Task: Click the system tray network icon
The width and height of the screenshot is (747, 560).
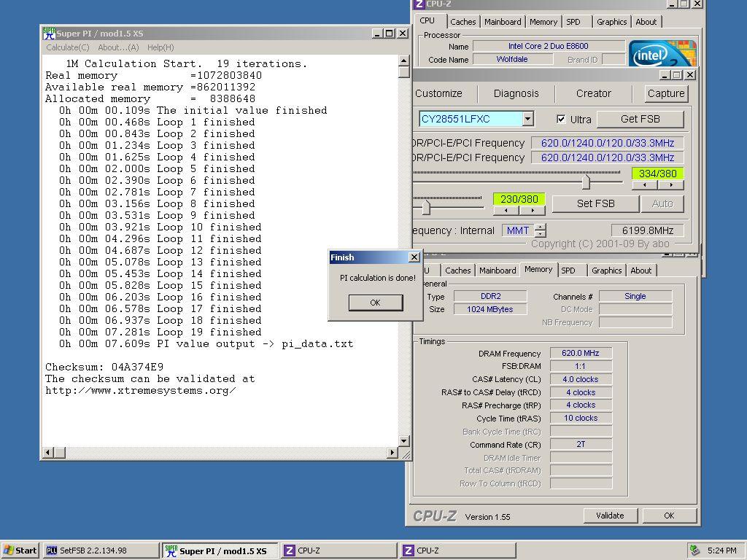Action: (x=694, y=551)
